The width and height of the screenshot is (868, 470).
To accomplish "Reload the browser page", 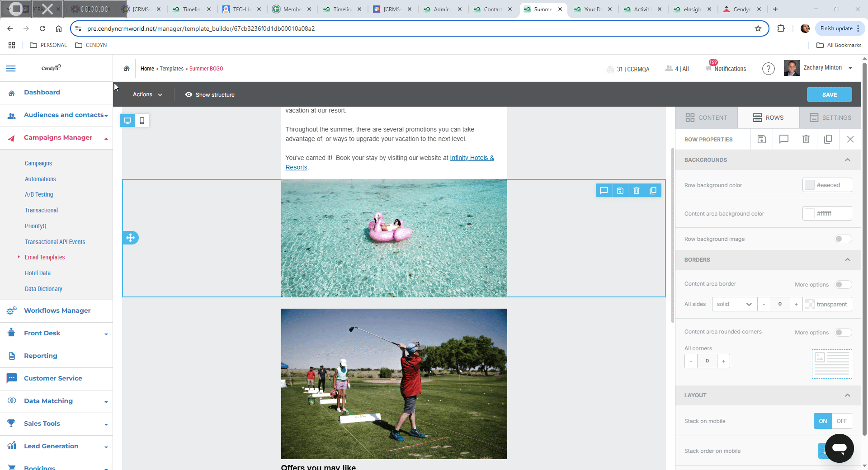I will point(42,28).
